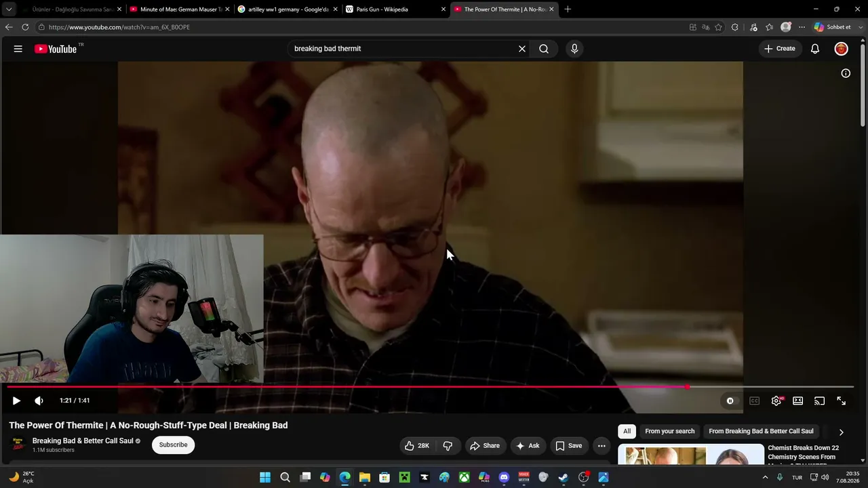Add this page to favorites star
This screenshot has width=868, height=488.
718,27
